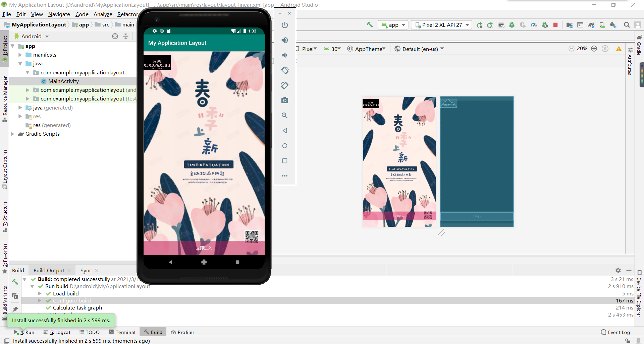Open the Pixel 2 XL API 27 device dropdown
The image size is (644, 344).
pos(441,25)
